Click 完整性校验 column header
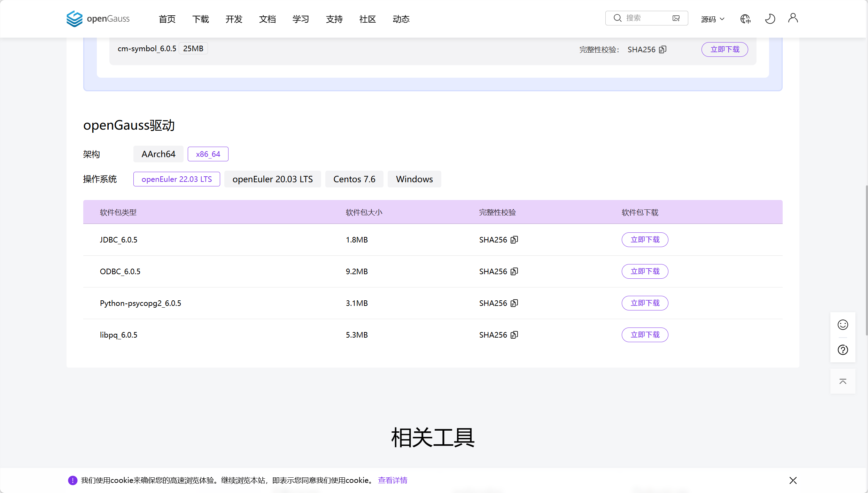868x493 pixels. 497,213
